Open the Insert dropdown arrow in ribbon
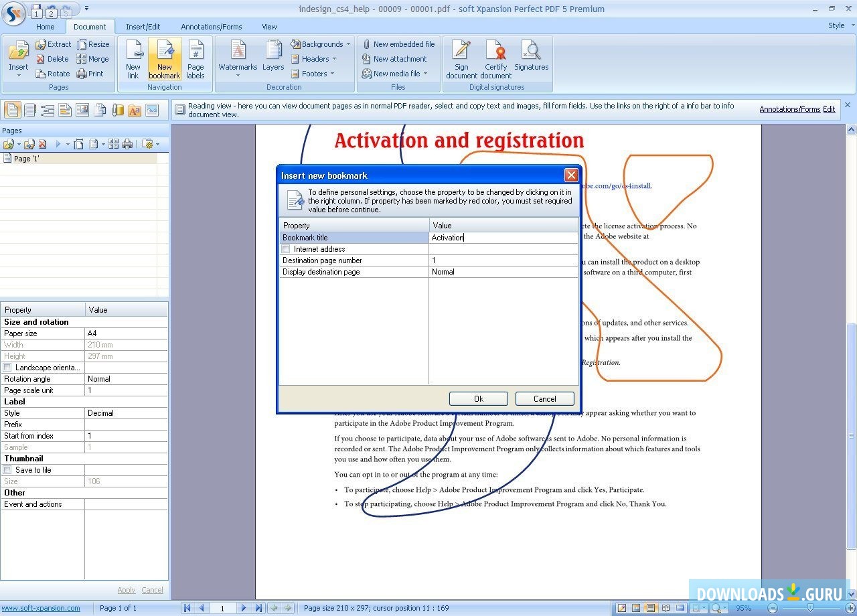857x616 pixels. tap(19, 76)
